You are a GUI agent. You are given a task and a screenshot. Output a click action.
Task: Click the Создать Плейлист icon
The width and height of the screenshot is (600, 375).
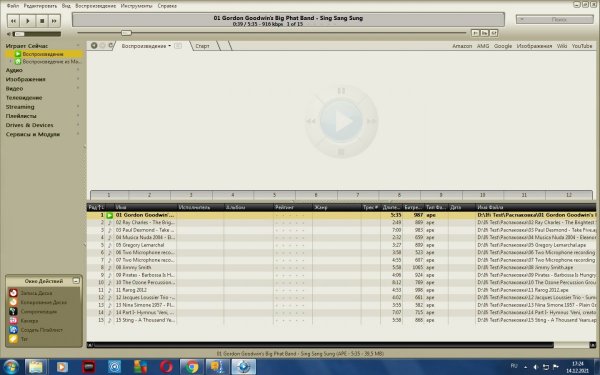pos(13,330)
